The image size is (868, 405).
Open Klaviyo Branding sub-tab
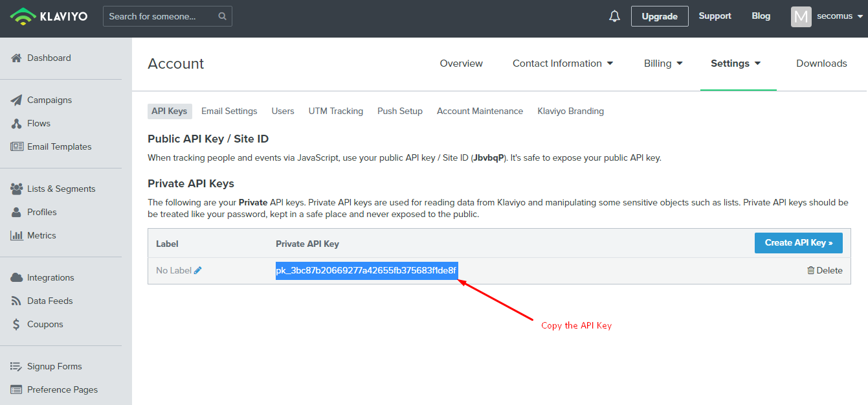click(x=571, y=111)
